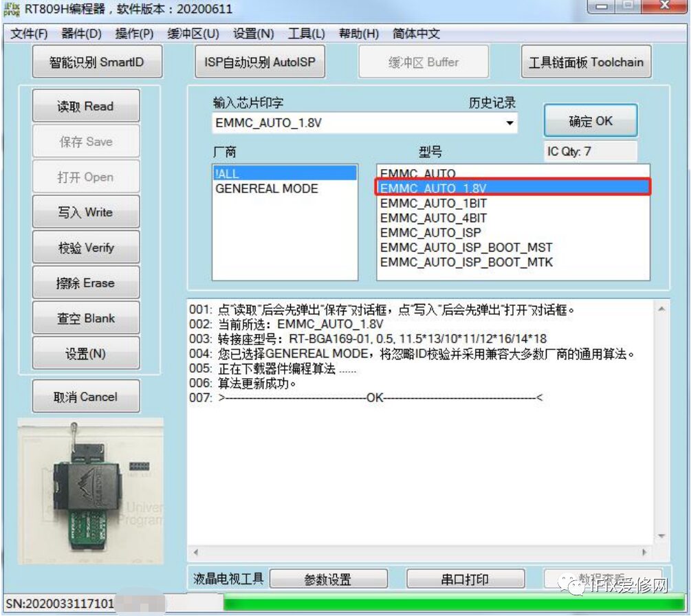Close the RT809H programmer window
Screen dimensions: 691x616
(x=665, y=6)
